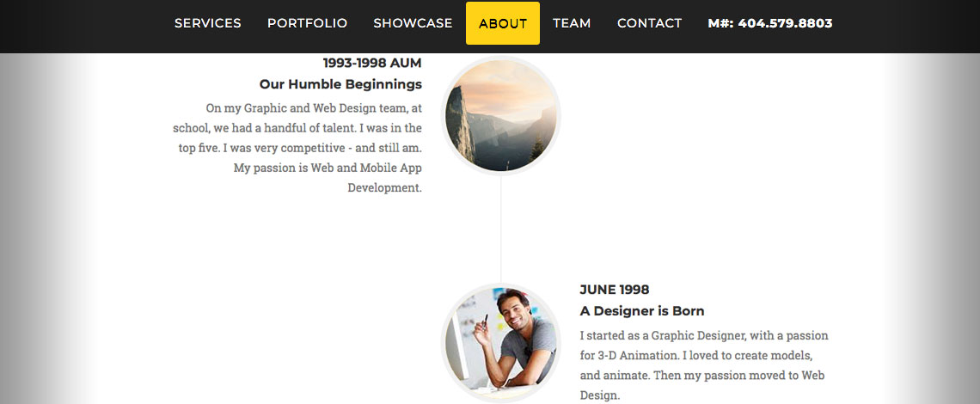Open the Services menu item
This screenshot has height=404, width=980.
pyautogui.click(x=207, y=23)
